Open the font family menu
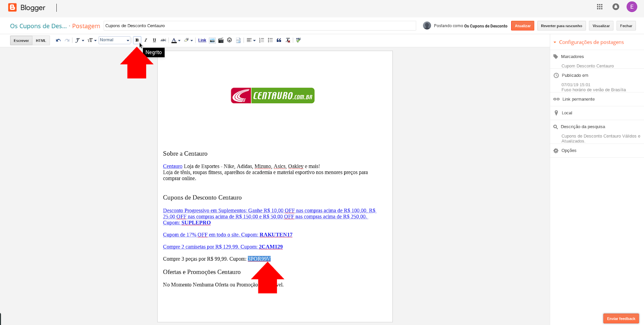The width and height of the screenshot is (644, 325). pos(79,40)
